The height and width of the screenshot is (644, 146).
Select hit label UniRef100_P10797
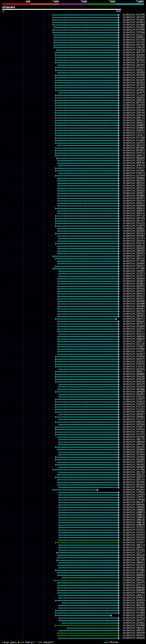(x=134, y=42)
